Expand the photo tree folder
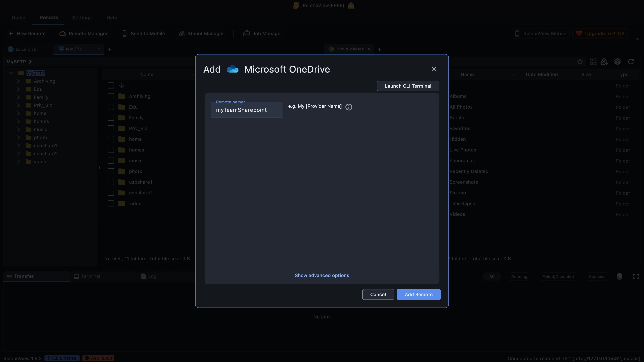The height and width of the screenshot is (362, 644). (18, 137)
